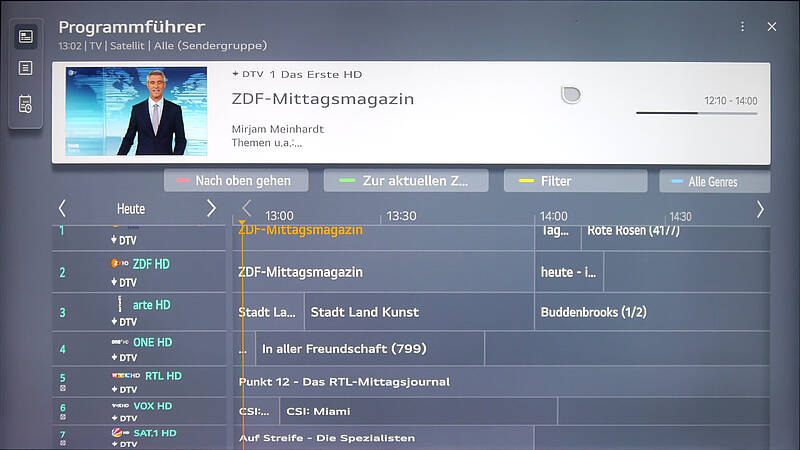Click the arte HD channel logo icon
800x450 pixels.
(120, 304)
